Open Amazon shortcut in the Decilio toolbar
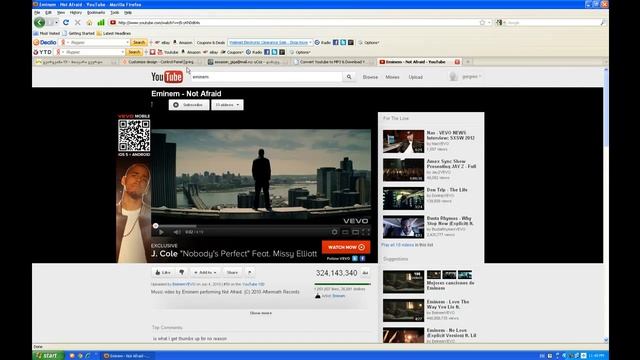The height and width of the screenshot is (360, 640). pos(182,42)
